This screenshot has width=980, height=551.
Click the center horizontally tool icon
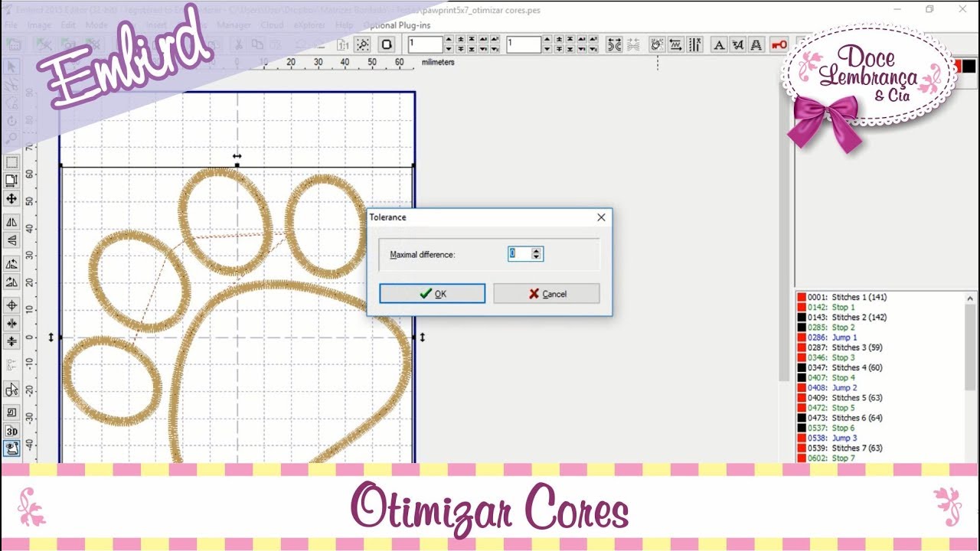click(11, 324)
